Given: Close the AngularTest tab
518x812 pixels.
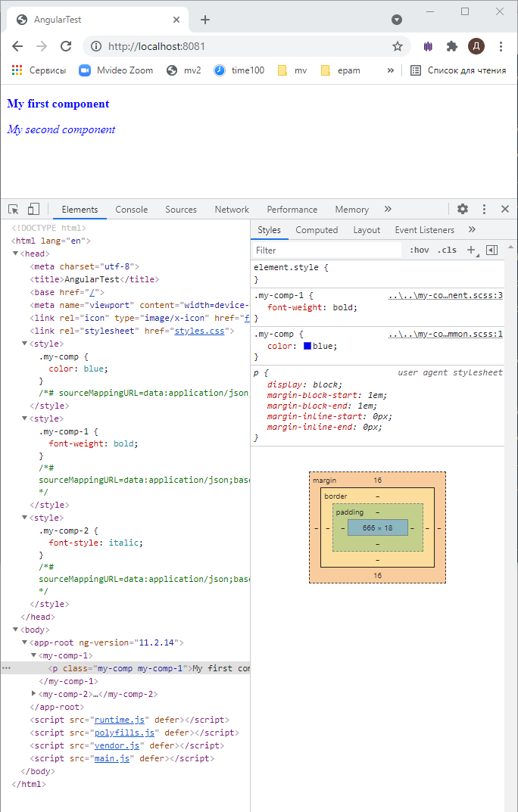Looking at the screenshot, I should click(x=176, y=20).
